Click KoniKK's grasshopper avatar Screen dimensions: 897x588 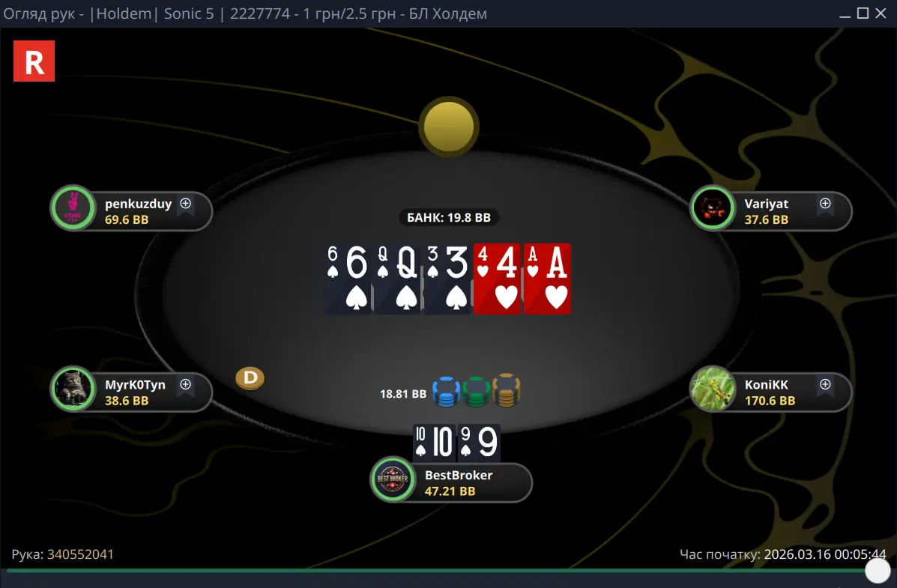[713, 389]
